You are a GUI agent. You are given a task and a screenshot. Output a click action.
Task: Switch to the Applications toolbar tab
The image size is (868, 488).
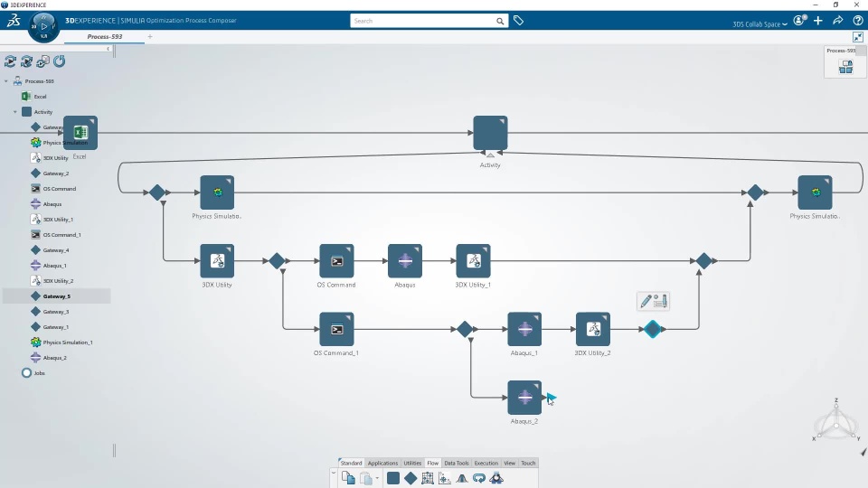(382, 463)
